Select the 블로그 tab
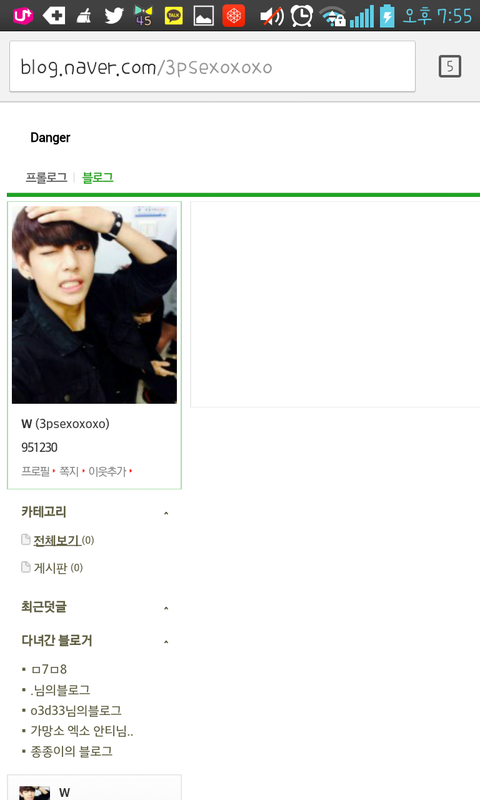The height and width of the screenshot is (800, 480). (97, 178)
